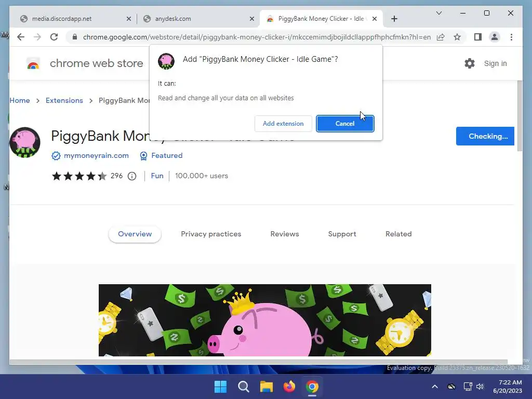532x399 pixels.
Task: Sign in to Chrome Web Store
Action: click(x=495, y=63)
